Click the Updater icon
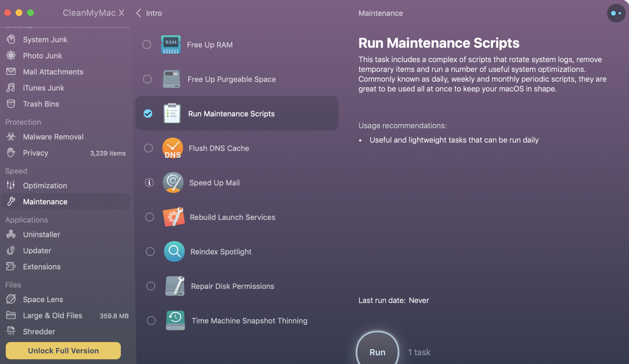 pos(11,251)
